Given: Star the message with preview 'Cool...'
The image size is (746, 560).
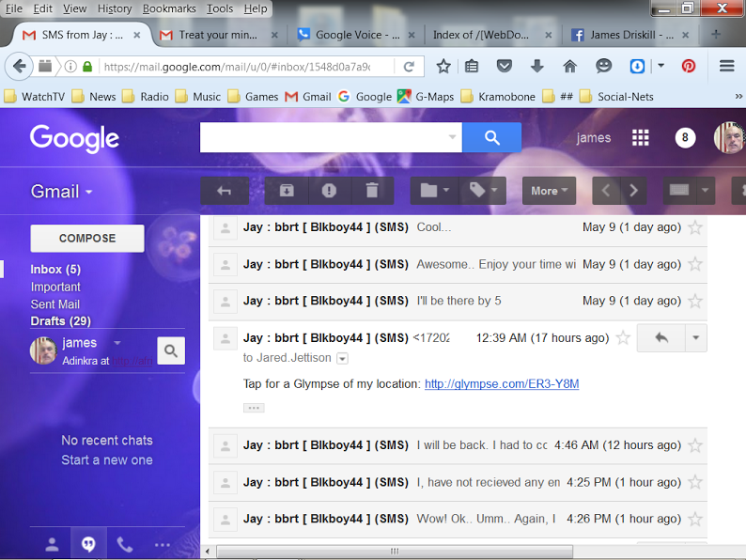Looking at the screenshot, I should pyautogui.click(x=695, y=227).
